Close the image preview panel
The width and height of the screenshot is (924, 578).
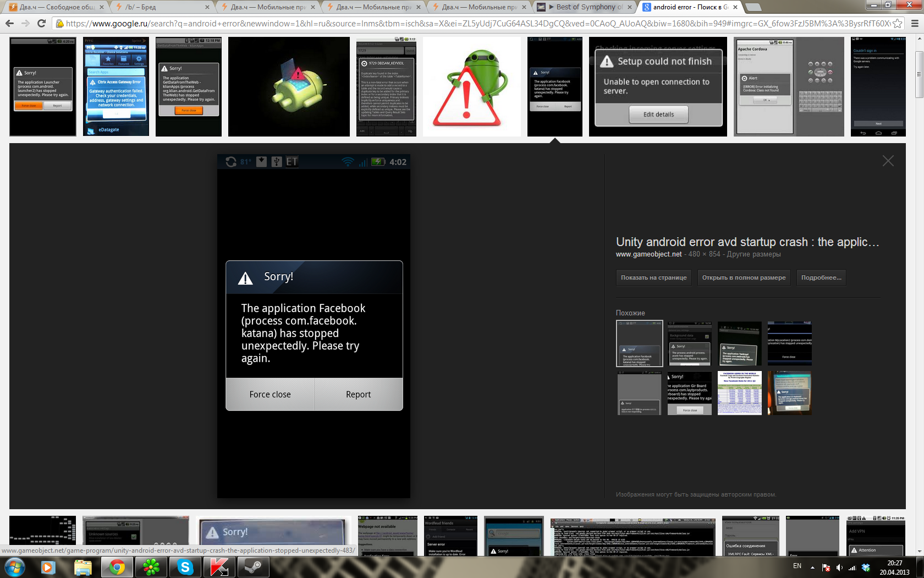888,161
